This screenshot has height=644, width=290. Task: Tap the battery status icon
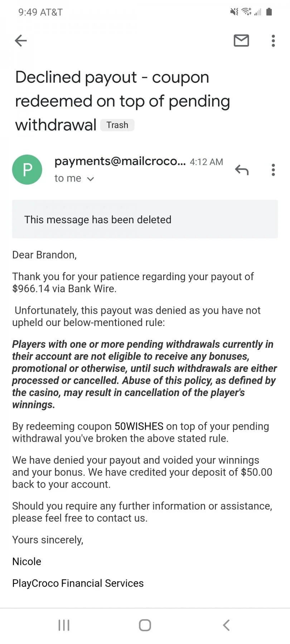[x=269, y=12]
